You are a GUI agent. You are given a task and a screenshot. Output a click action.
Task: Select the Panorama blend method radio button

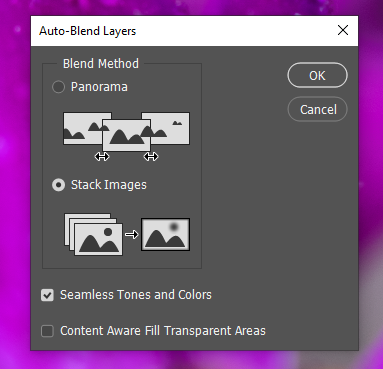pyautogui.click(x=58, y=87)
